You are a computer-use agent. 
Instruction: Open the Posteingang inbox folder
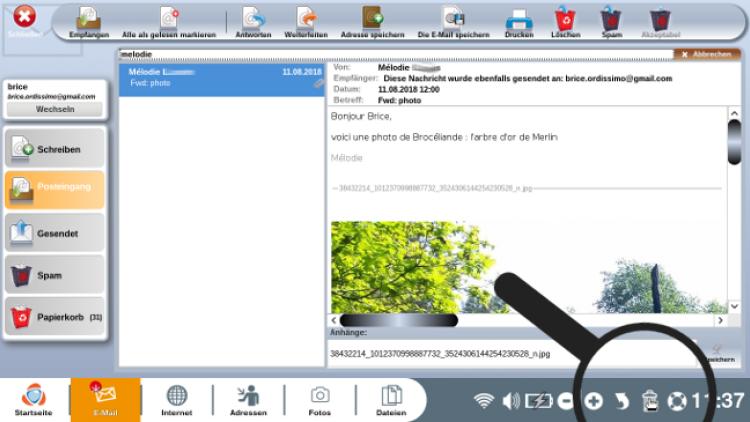click(x=55, y=189)
